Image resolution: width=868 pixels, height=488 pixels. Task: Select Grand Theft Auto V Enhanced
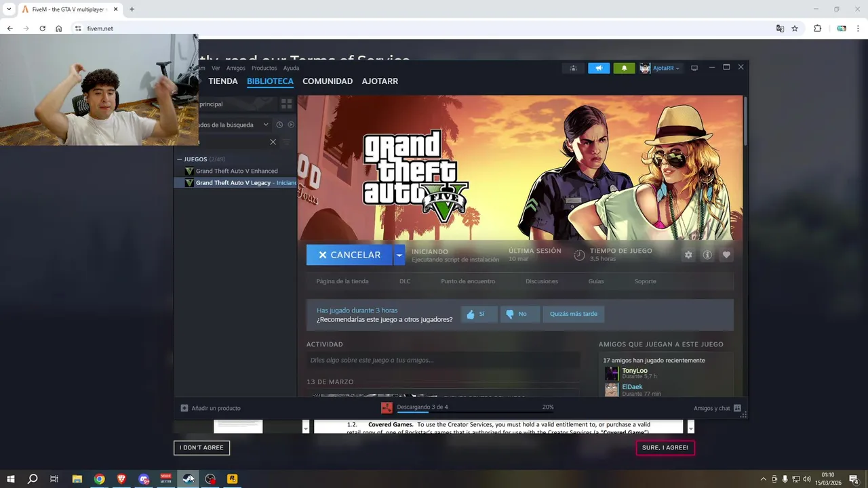click(236, 171)
